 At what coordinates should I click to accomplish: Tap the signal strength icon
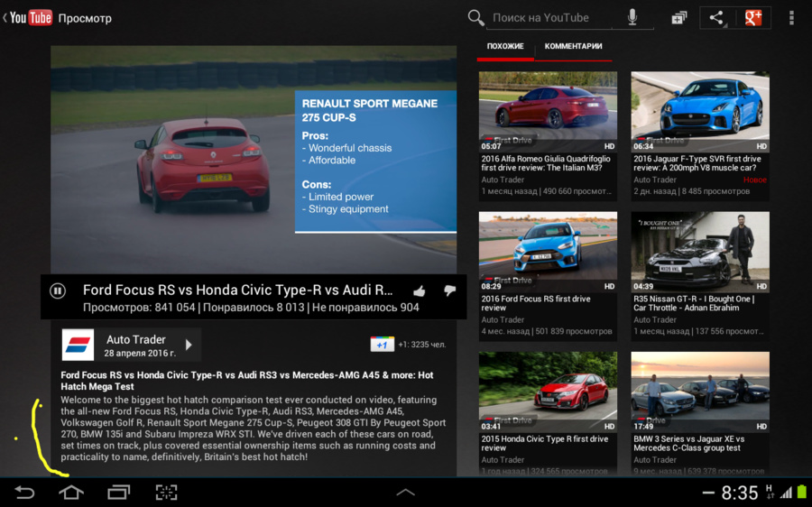[x=786, y=493]
